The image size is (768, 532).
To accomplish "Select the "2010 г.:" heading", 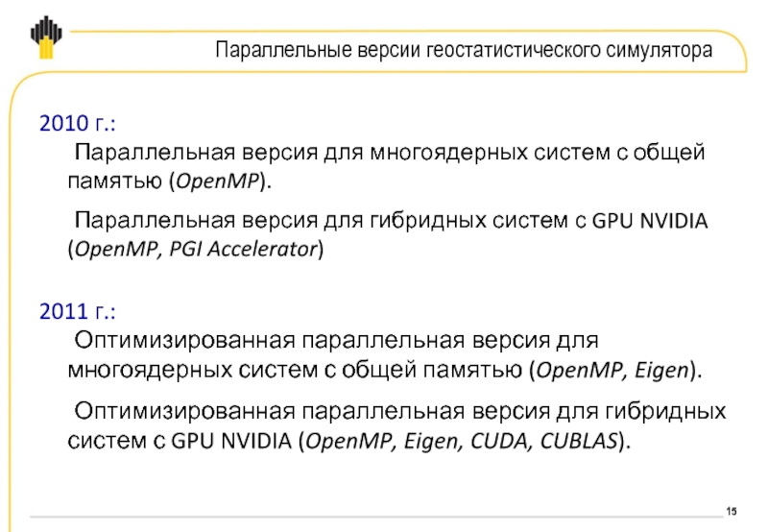I will click(x=78, y=124).
